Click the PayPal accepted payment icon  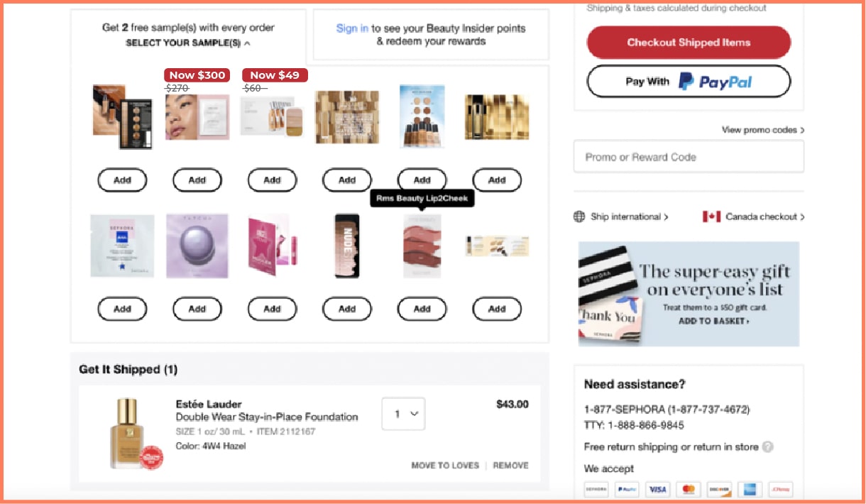coord(626,489)
